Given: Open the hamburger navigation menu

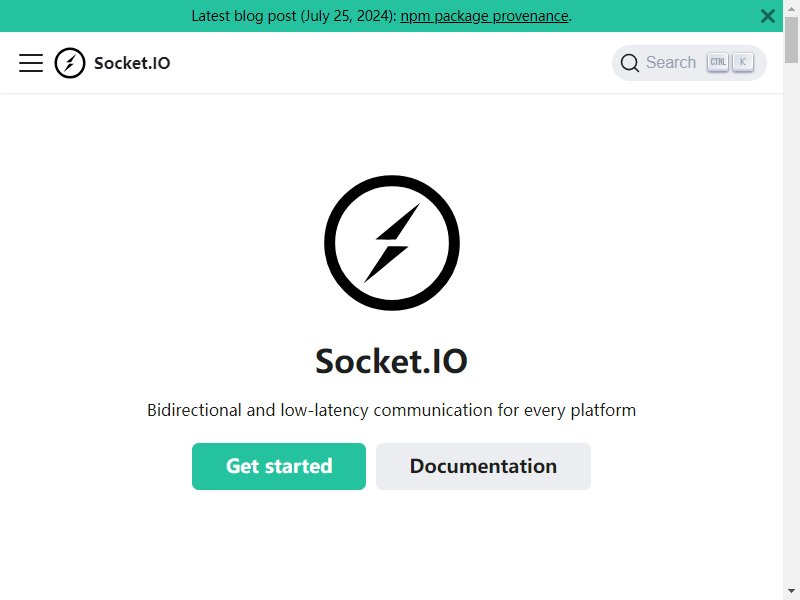Looking at the screenshot, I should pyautogui.click(x=31, y=63).
